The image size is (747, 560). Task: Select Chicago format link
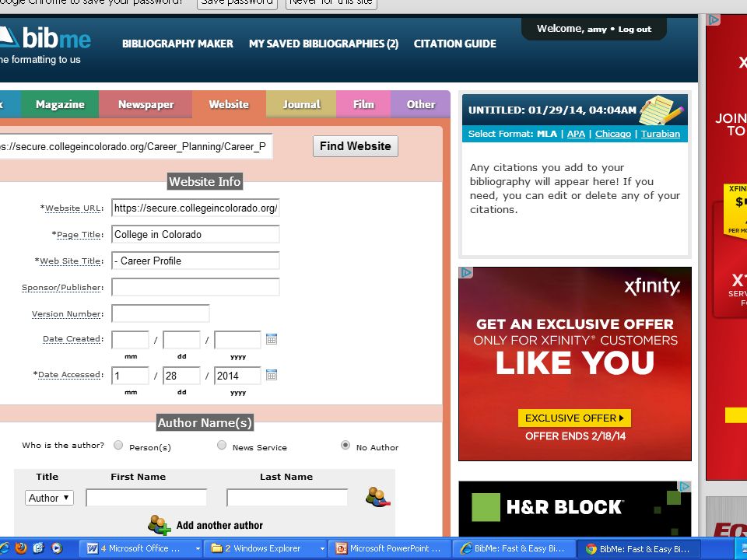click(x=612, y=134)
